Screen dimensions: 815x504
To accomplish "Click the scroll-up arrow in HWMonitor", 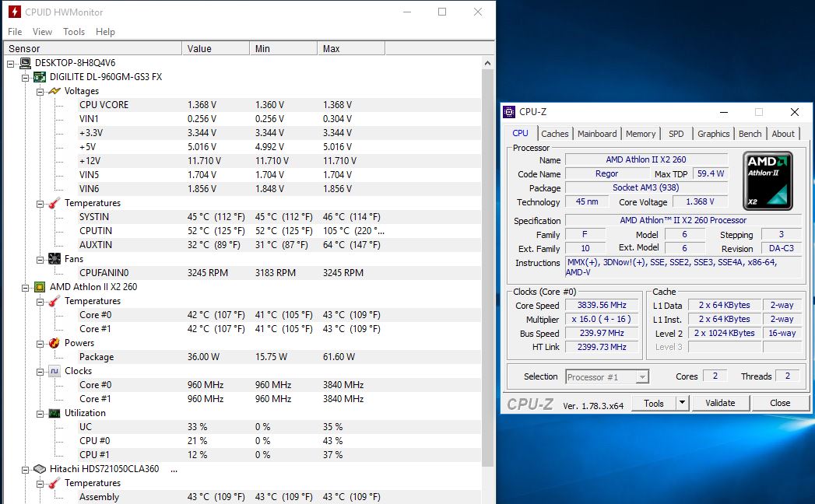I will point(487,63).
